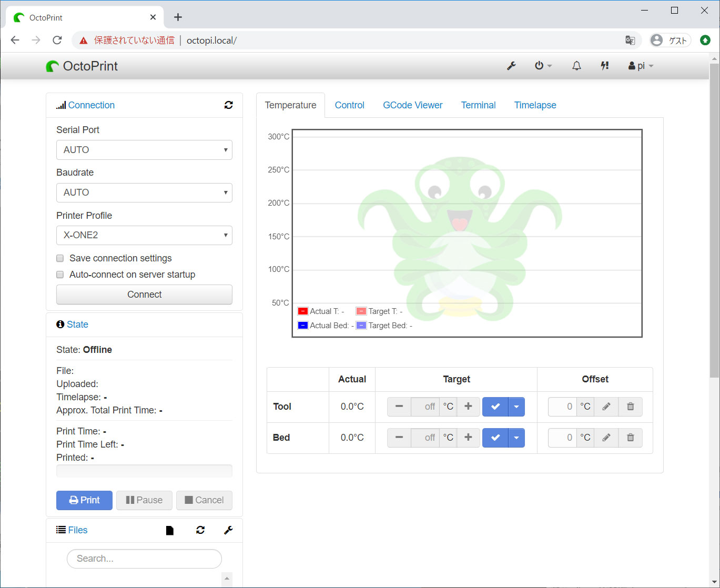Confirm Tool target with checkmark button
The image size is (720, 588).
[x=495, y=407]
